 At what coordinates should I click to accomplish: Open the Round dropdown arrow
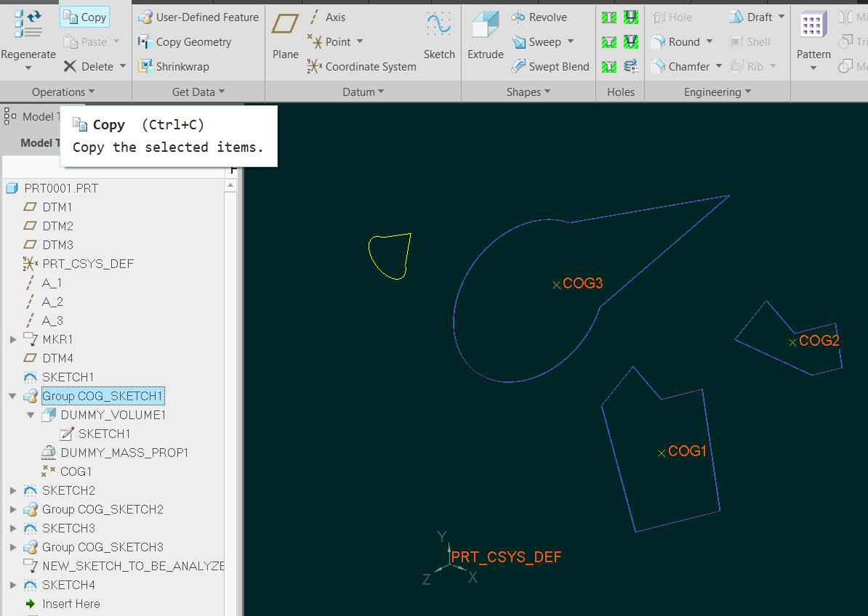tap(710, 42)
